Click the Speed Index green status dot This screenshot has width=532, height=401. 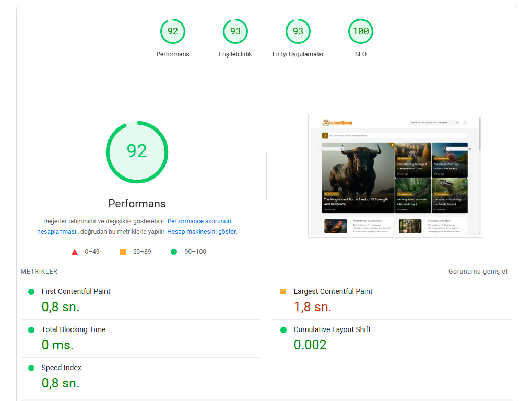(x=31, y=368)
